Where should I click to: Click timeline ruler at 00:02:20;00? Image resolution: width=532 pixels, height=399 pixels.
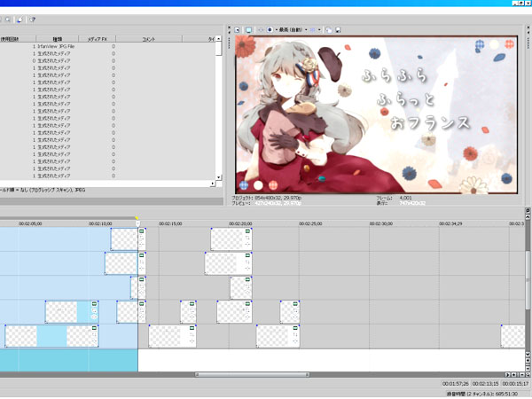(240, 223)
